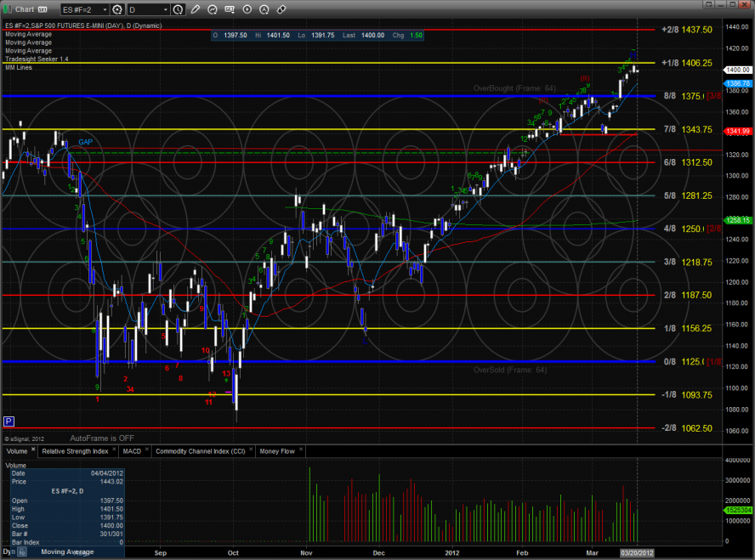
Task: Click the green 1525304 volume marker
Action: pos(738,510)
